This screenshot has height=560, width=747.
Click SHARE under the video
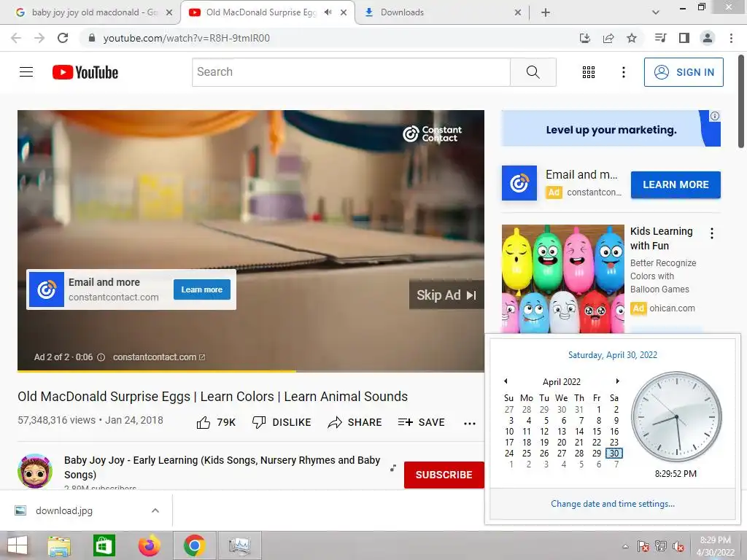pos(355,422)
